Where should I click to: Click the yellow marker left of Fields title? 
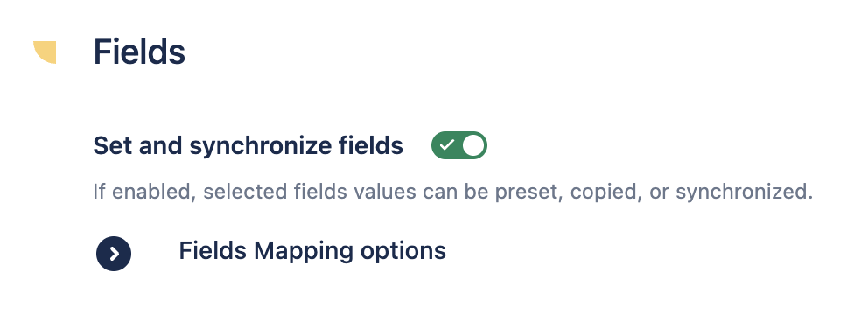pos(45,52)
